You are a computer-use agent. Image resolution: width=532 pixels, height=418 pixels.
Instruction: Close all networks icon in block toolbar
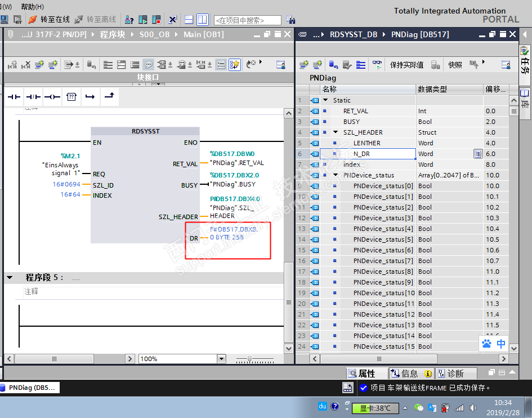click(121, 65)
